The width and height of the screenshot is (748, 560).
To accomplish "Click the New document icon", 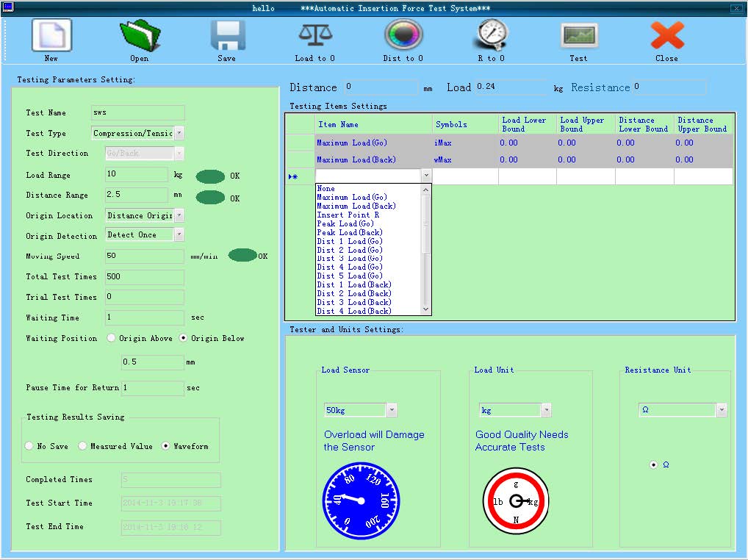I will [x=51, y=36].
